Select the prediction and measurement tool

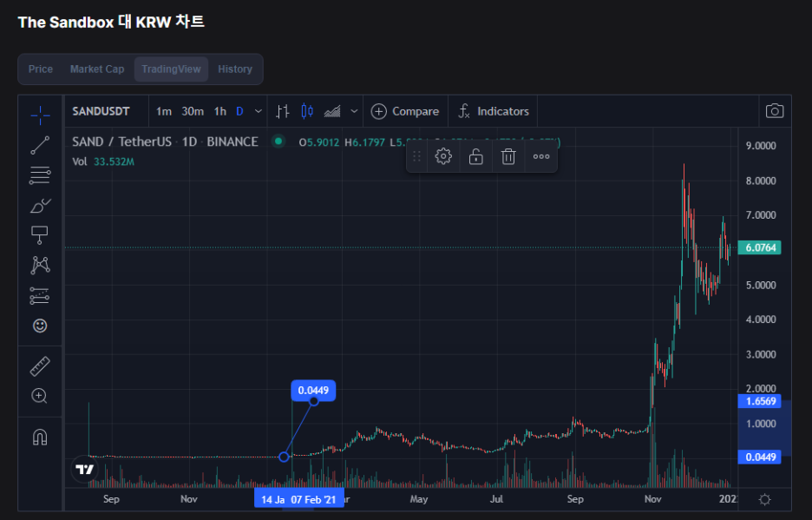click(x=39, y=295)
